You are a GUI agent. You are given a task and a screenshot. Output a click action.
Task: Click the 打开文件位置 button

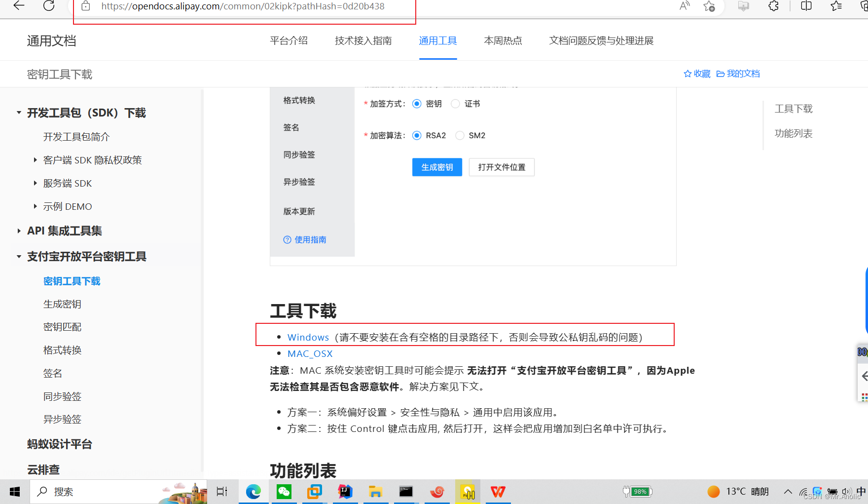point(502,167)
